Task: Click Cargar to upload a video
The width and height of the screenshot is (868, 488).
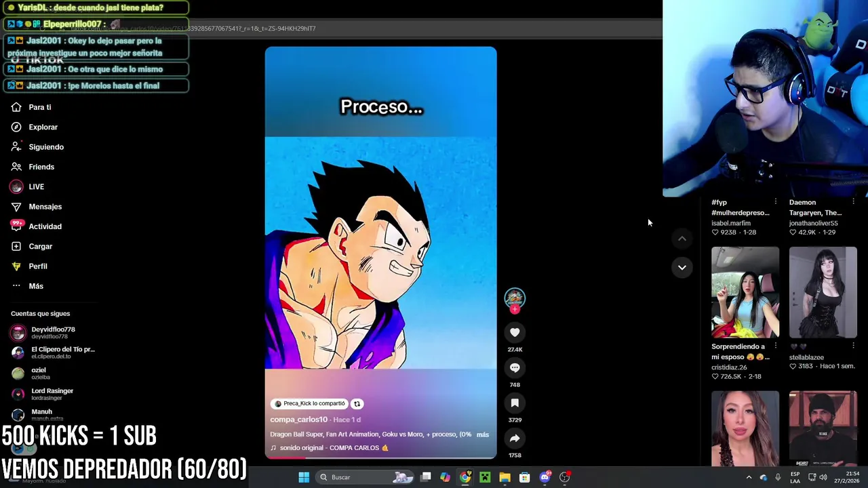Action: point(40,246)
